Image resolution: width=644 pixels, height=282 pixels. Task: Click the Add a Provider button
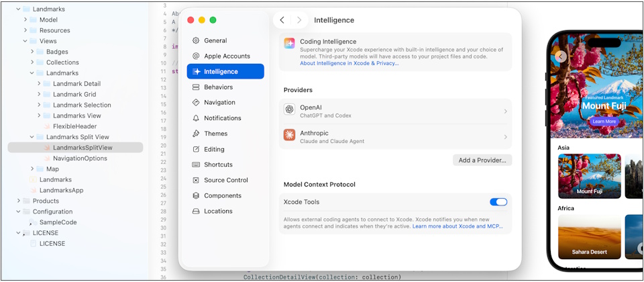click(x=482, y=160)
